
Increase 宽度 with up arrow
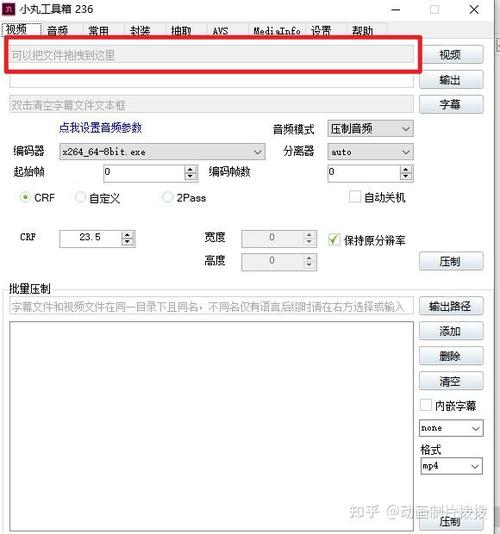pos(309,235)
